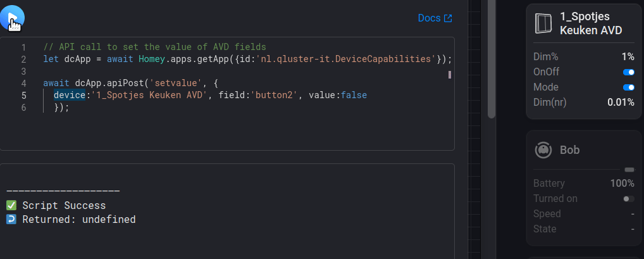Click Bob's Battery value 100%
Screen dimensions: 644x259
click(x=622, y=184)
